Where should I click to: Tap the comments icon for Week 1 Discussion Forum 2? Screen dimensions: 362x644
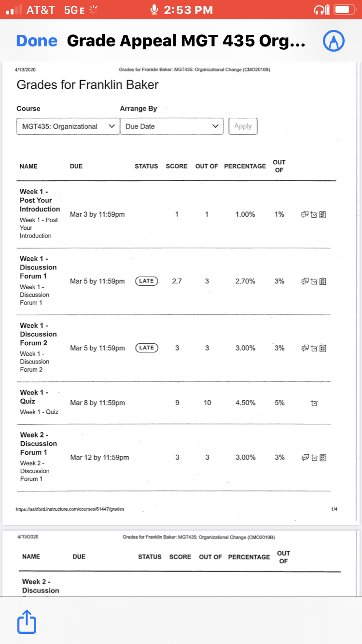point(305,348)
